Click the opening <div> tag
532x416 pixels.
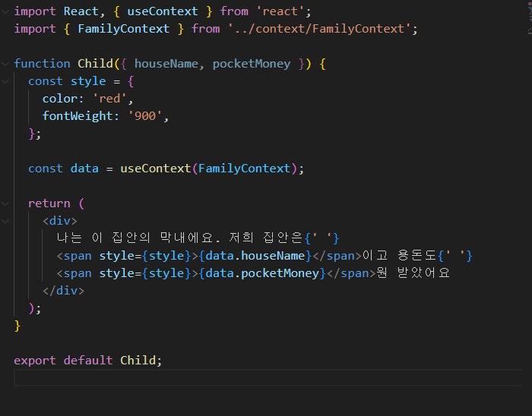click(60, 221)
